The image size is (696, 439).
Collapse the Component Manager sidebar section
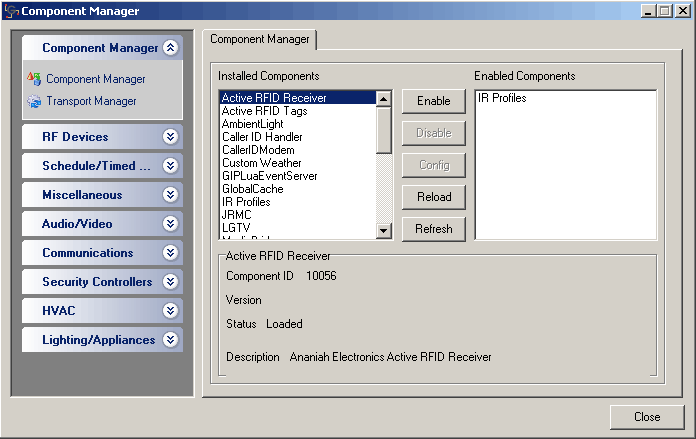pos(170,48)
